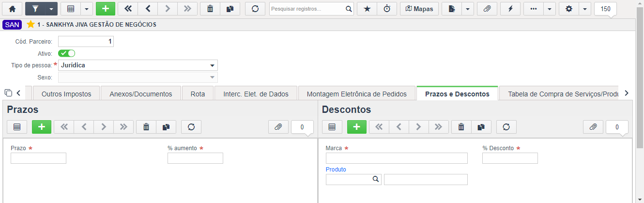Open the three-dots more options button
The height and width of the screenshot is (203, 644).
pos(534,9)
